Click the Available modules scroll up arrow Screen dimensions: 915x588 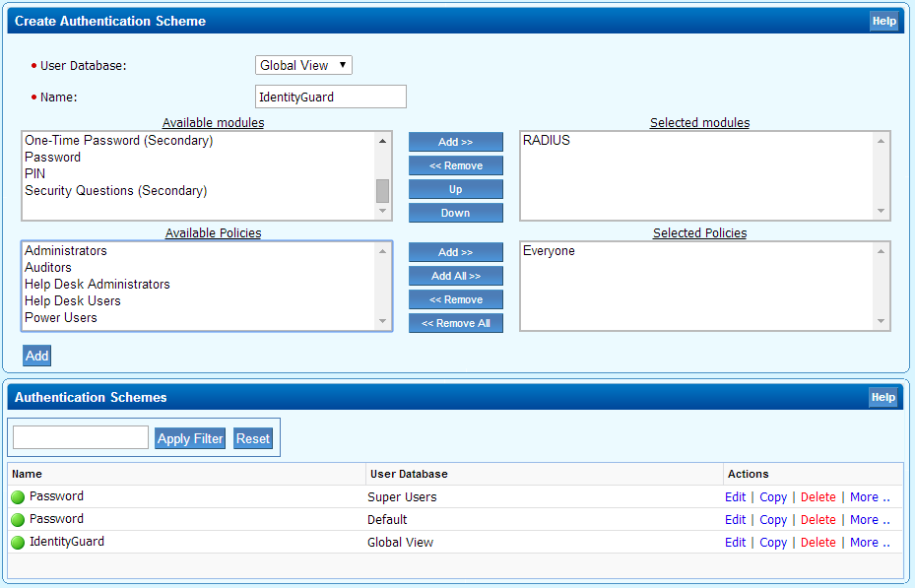coord(383,141)
